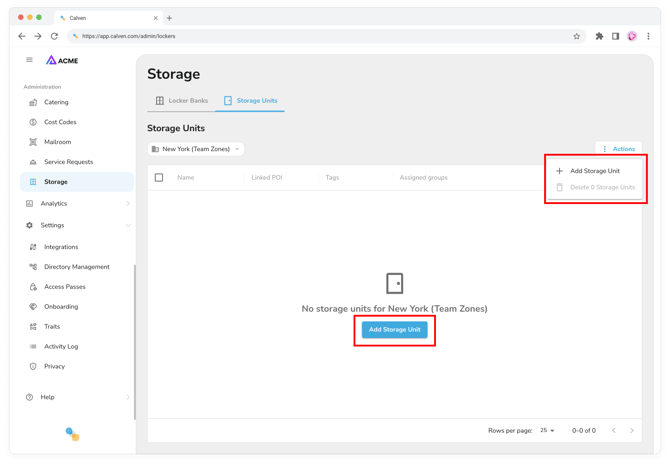Image resolution: width=670 pixels, height=465 pixels.
Task: Open rows per page dropdown
Action: [x=547, y=430]
